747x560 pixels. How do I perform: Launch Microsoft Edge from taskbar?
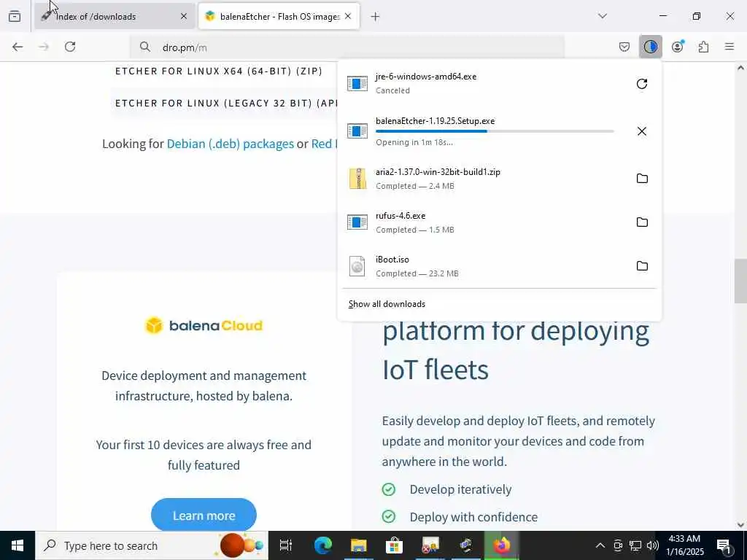pos(323,545)
